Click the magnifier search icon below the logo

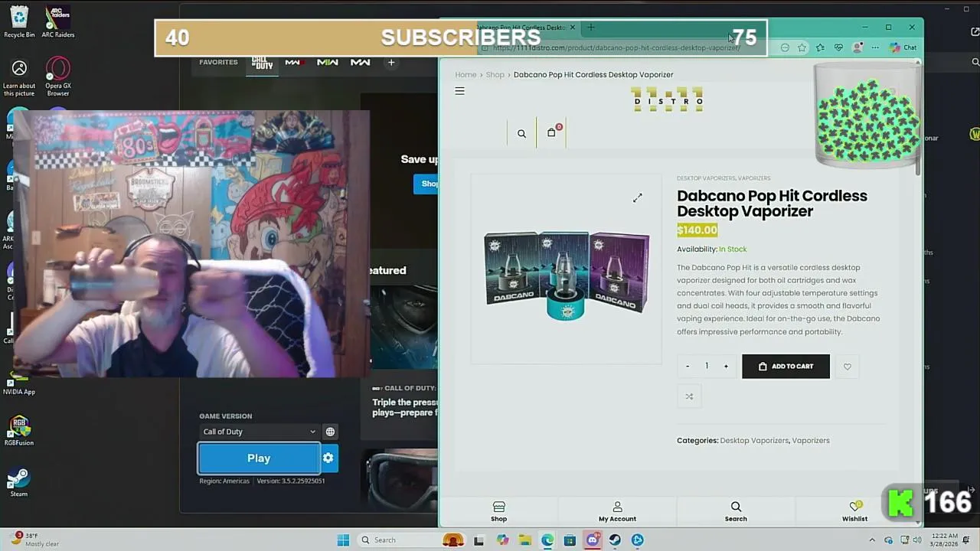click(x=521, y=133)
